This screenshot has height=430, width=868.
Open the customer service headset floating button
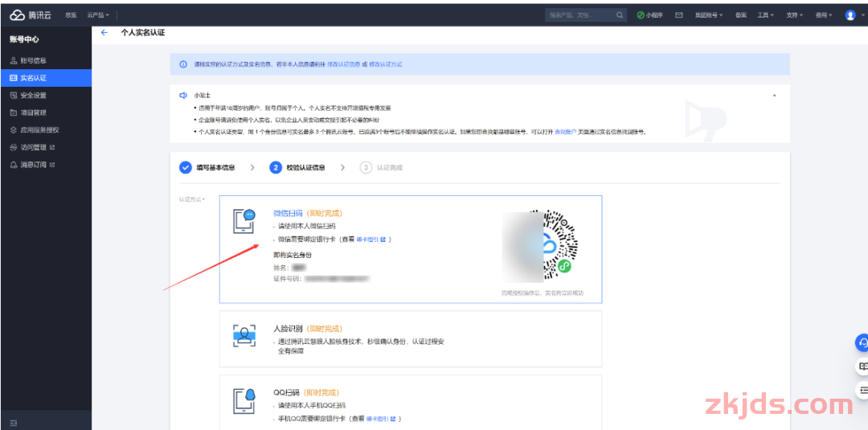point(862,343)
